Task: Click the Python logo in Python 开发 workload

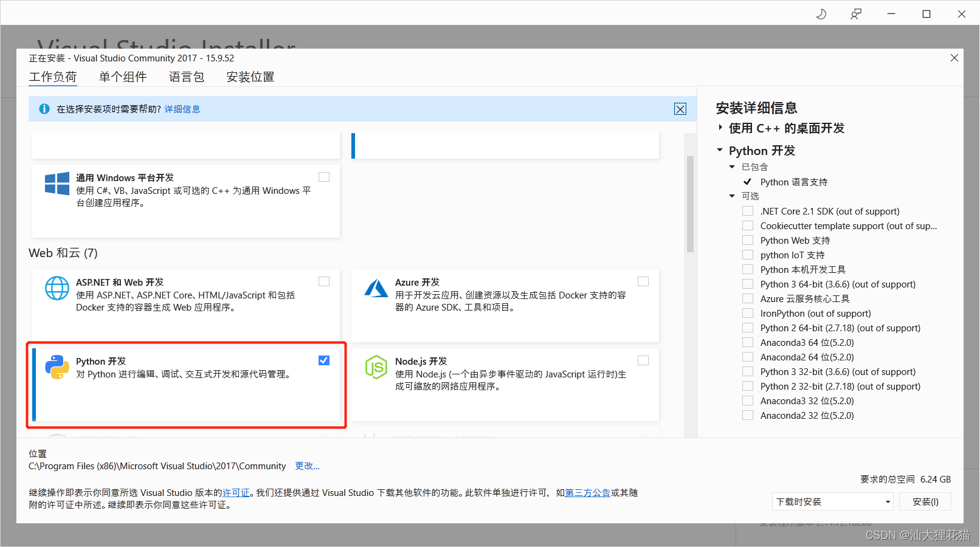Action: coord(57,367)
